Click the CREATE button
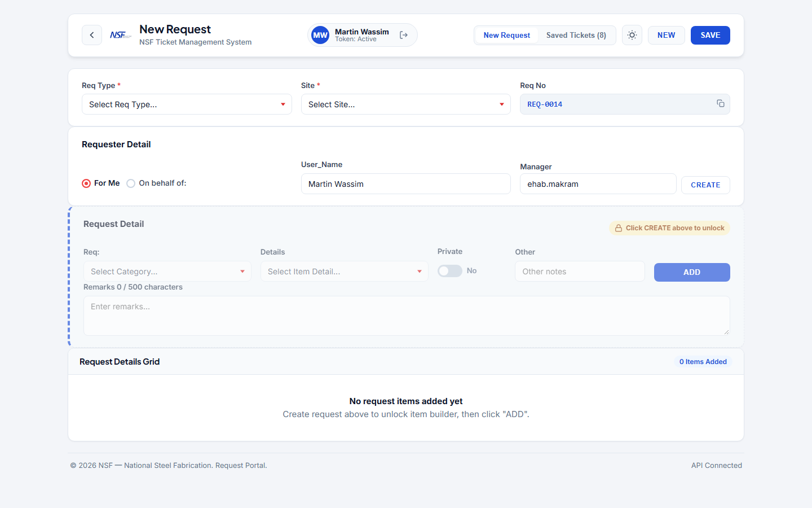The width and height of the screenshot is (812, 508). [x=705, y=185]
